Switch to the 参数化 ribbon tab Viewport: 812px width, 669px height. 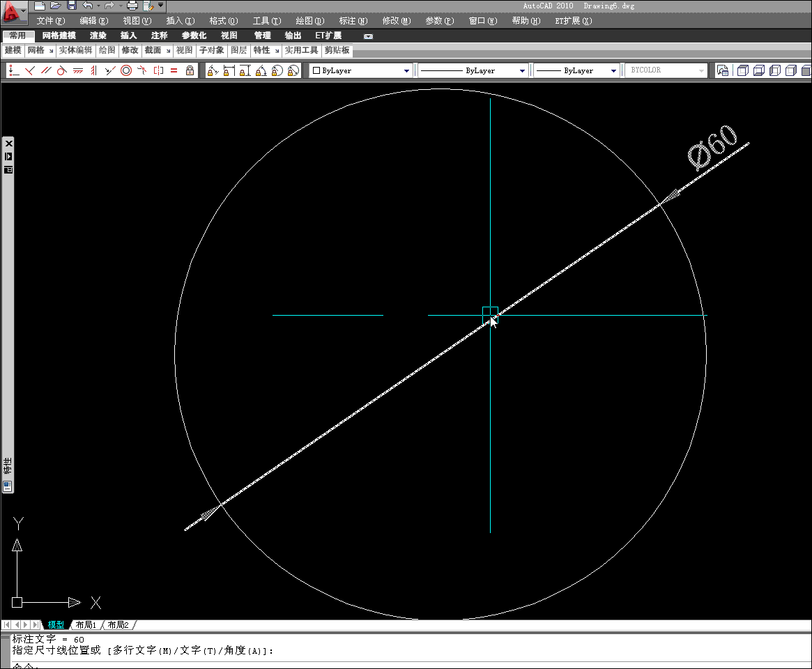194,36
